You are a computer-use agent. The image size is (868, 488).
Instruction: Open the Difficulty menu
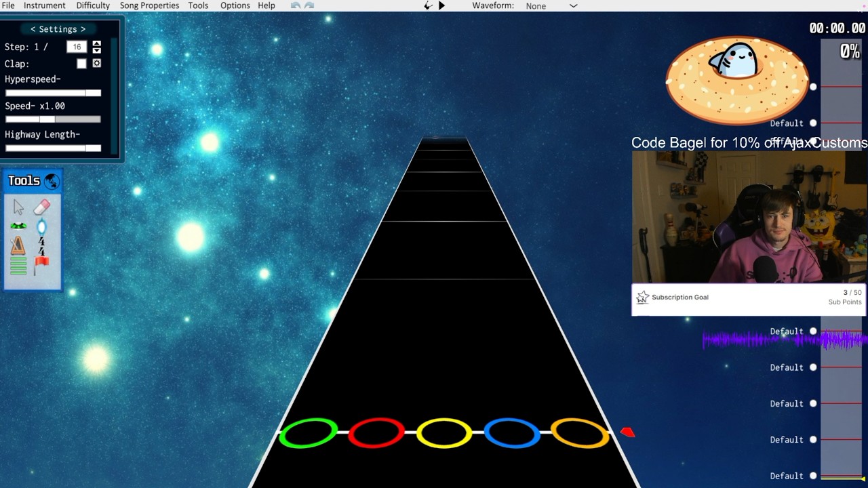(93, 5)
